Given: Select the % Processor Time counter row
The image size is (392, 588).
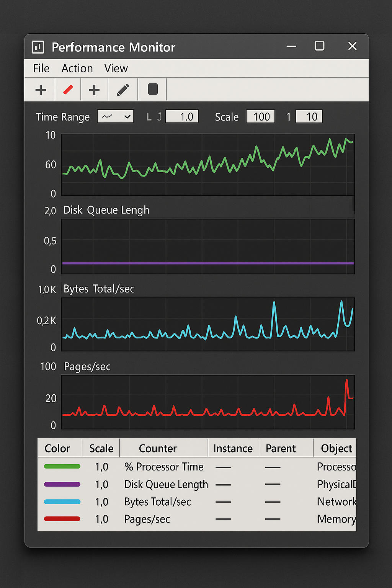Looking at the screenshot, I should pyautogui.click(x=197, y=467).
